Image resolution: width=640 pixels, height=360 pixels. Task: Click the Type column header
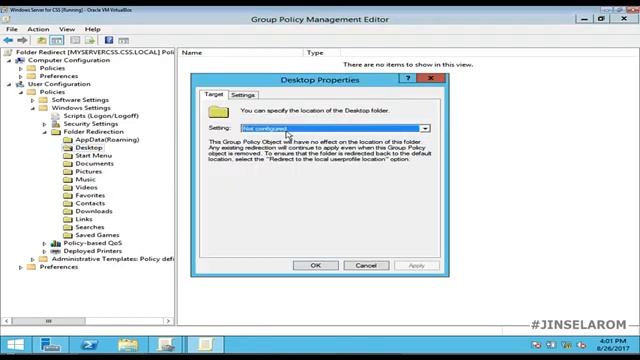tap(322, 53)
